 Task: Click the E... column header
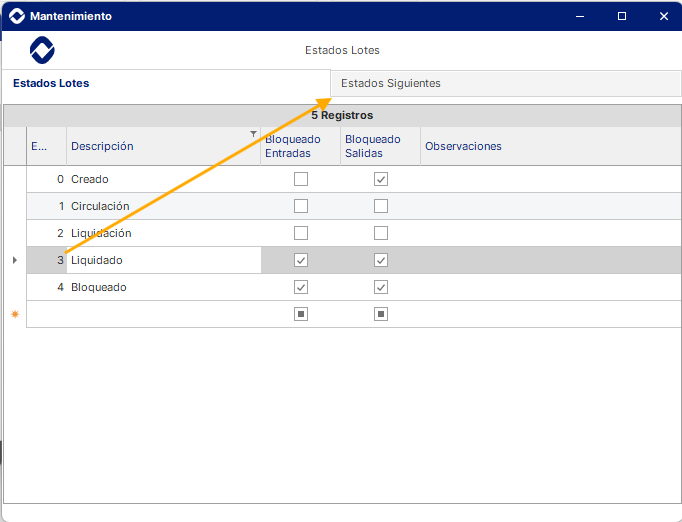pyautogui.click(x=47, y=146)
